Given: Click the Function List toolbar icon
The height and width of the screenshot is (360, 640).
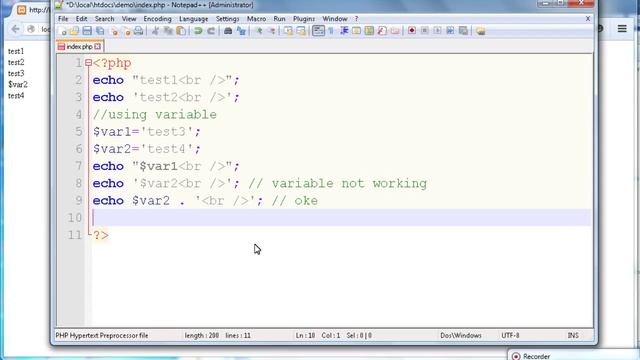Looking at the screenshot, I should [x=382, y=31].
